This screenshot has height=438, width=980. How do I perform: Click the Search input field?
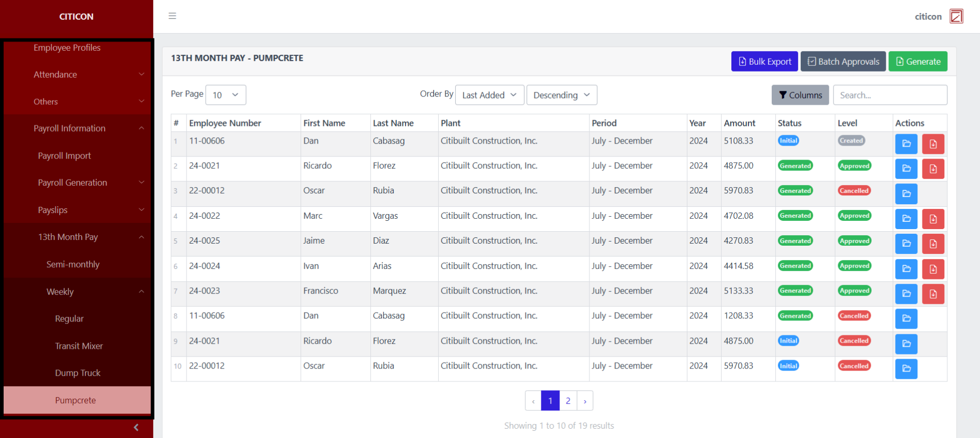[x=890, y=95]
